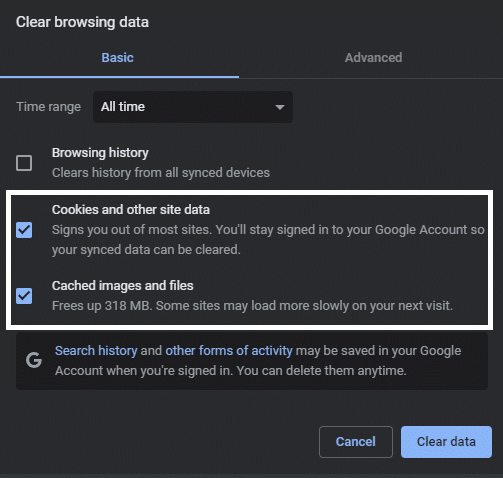Click the Cancel button
503x478 pixels.
(x=356, y=442)
